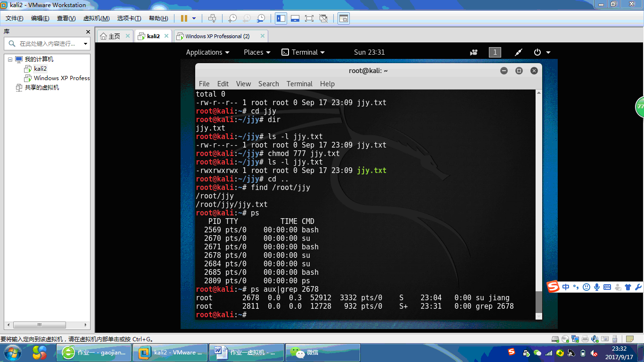
Task: Take a snapshot of the VM
Action: click(232, 18)
